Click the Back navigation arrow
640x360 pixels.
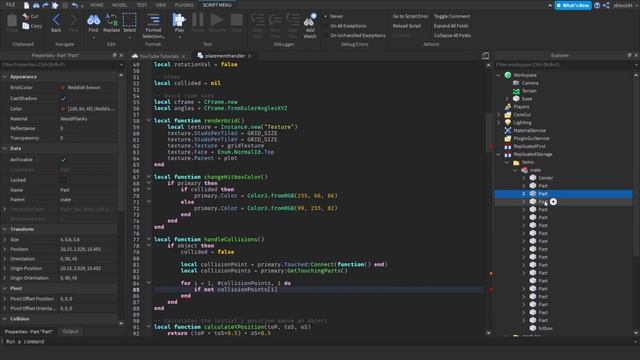click(x=56, y=20)
